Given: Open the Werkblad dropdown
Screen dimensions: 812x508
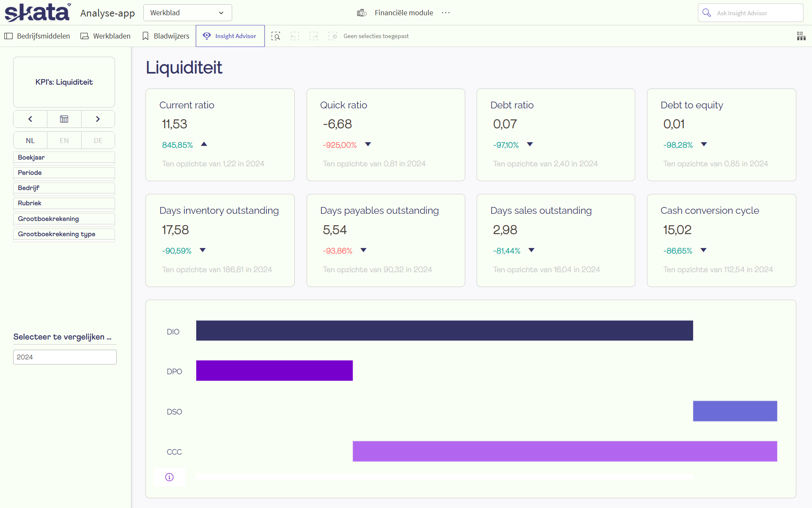Looking at the screenshot, I should point(187,13).
